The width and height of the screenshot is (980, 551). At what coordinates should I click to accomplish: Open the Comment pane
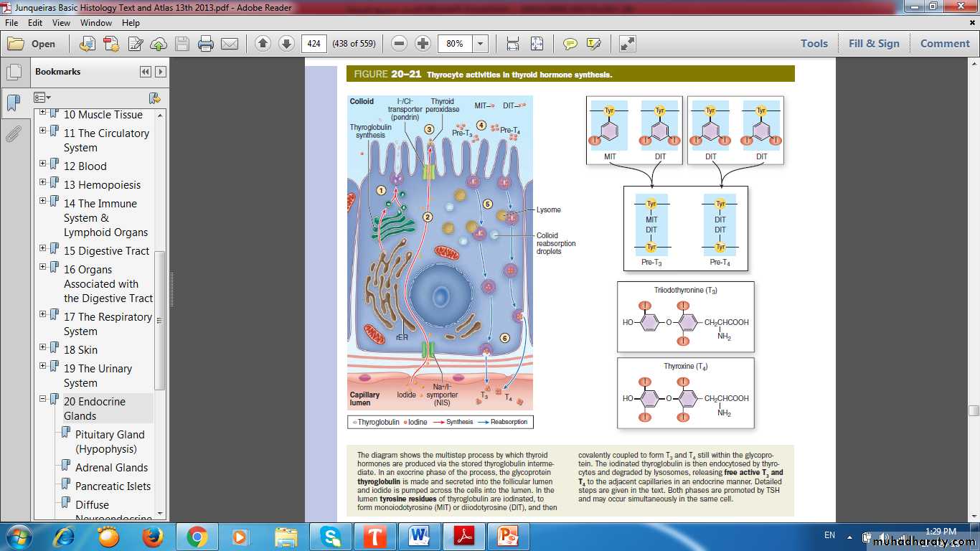coord(944,44)
